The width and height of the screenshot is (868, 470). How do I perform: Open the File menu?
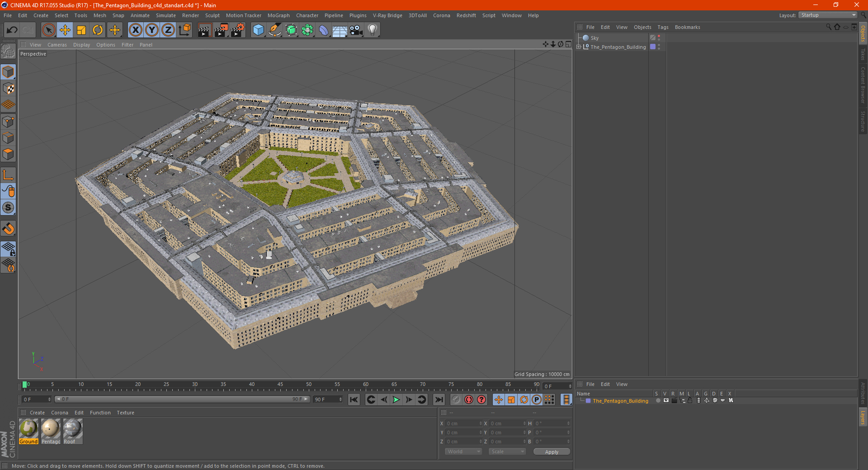point(8,15)
